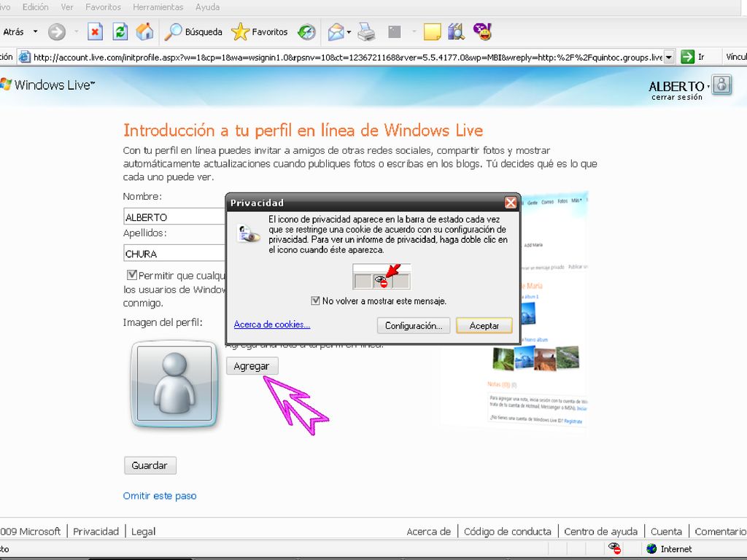Image resolution: width=747 pixels, height=560 pixels.
Task: Click the cookie icon inside Privacidad dialog
Action: coord(249,233)
